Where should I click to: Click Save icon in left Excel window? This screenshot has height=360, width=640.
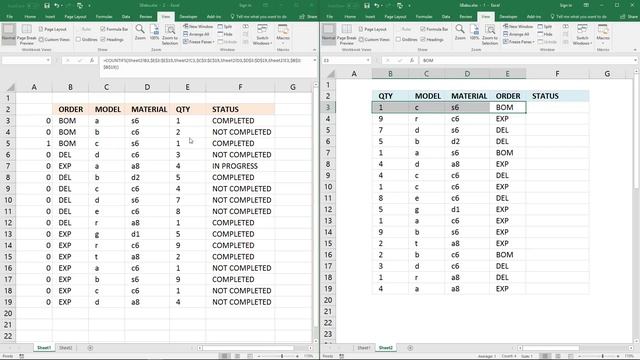coord(47,6)
